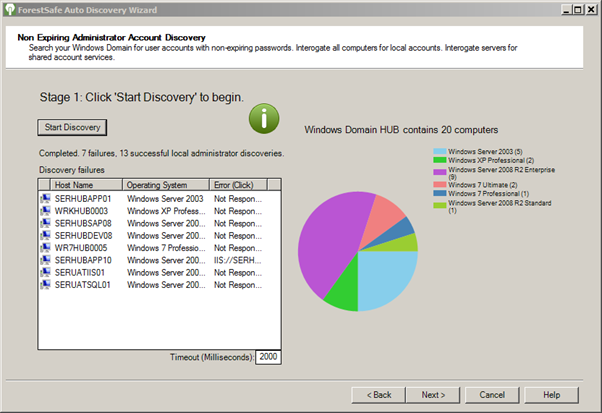Sort by Host Name column header
This screenshot has height=413, width=602.
click(x=86, y=185)
